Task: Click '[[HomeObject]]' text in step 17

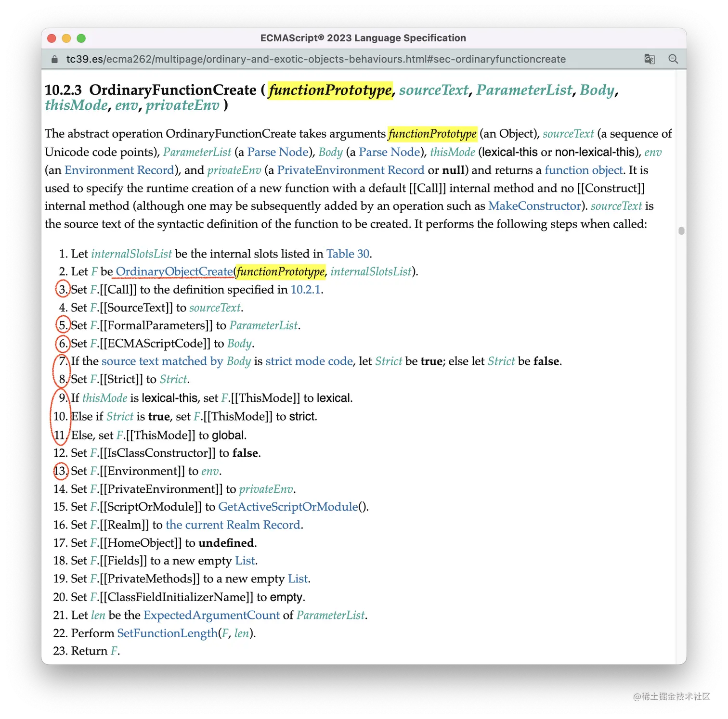Action: coord(141,543)
